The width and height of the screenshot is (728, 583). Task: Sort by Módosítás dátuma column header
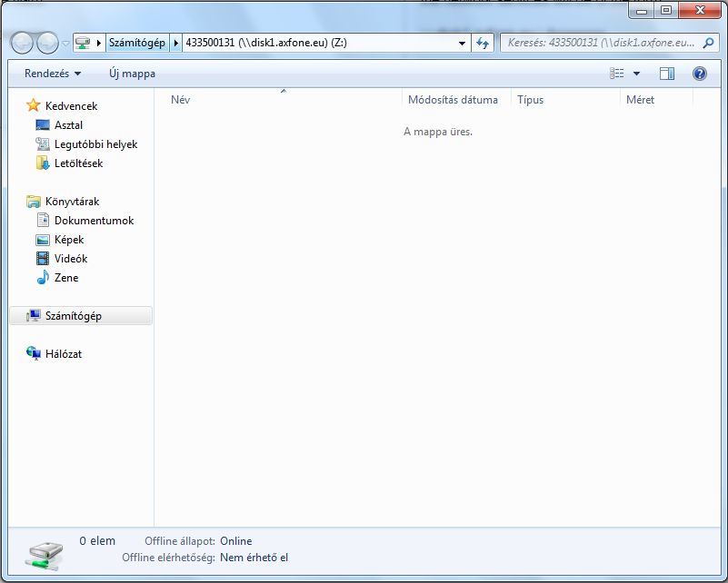click(x=453, y=100)
